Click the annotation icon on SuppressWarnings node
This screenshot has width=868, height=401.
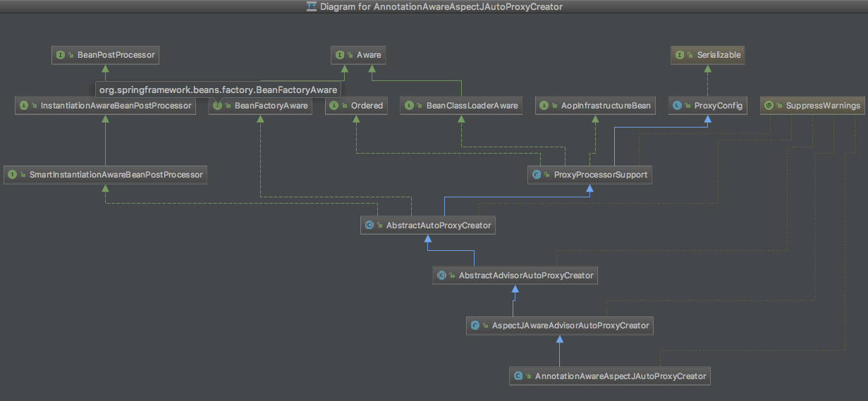(768, 106)
